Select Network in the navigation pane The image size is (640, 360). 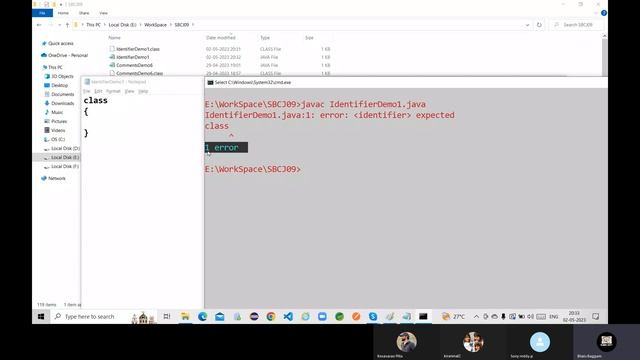57,178
